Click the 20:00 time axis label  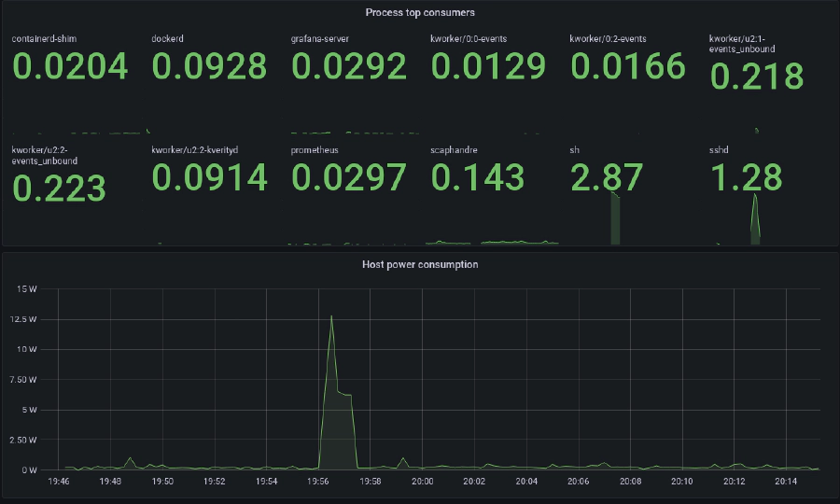422,482
